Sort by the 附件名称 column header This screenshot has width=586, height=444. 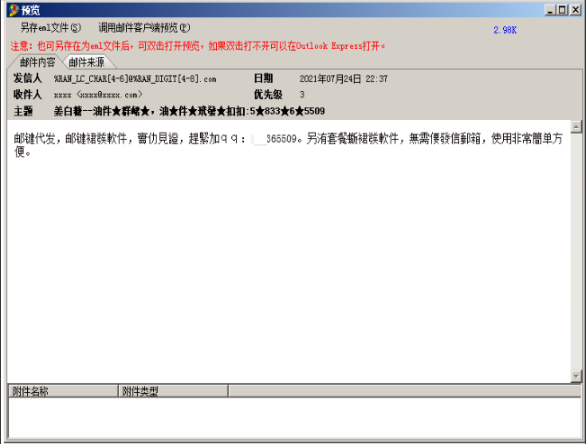coord(63,391)
